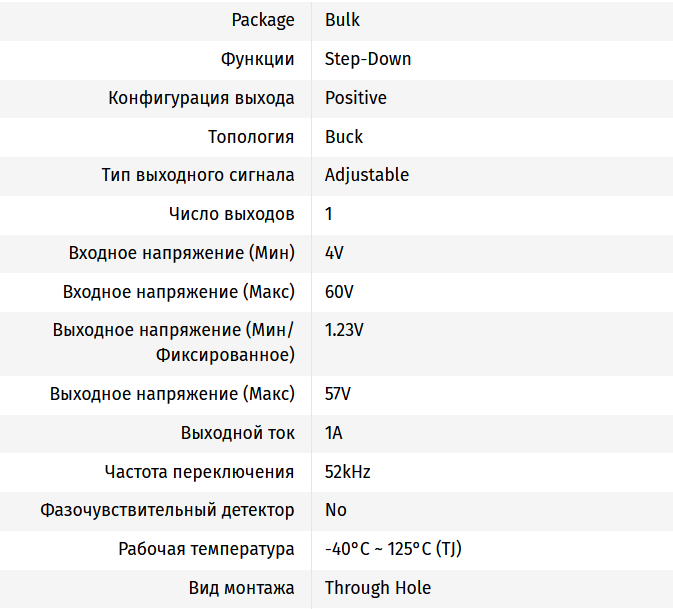Select the "52kHz" switching frequency value
This screenshot has height=609, width=673.
(347, 472)
